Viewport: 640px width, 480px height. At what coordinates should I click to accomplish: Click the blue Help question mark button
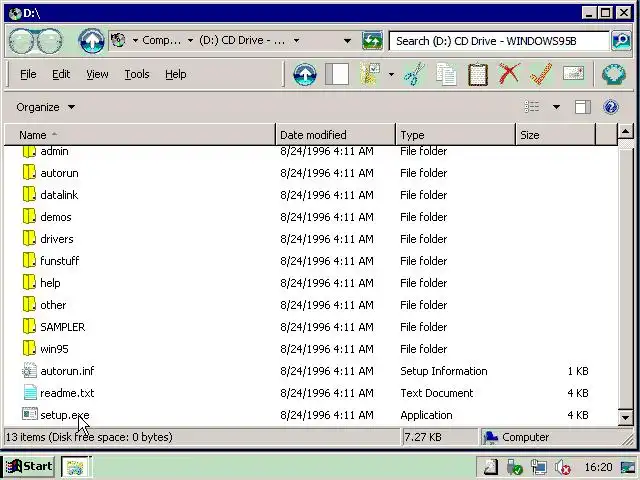click(x=611, y=107)
